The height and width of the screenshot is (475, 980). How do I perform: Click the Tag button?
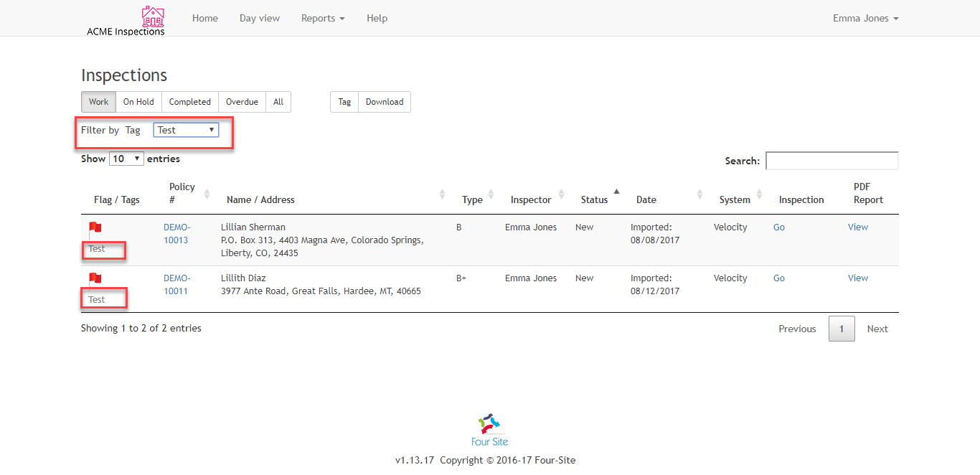point(344,102)
